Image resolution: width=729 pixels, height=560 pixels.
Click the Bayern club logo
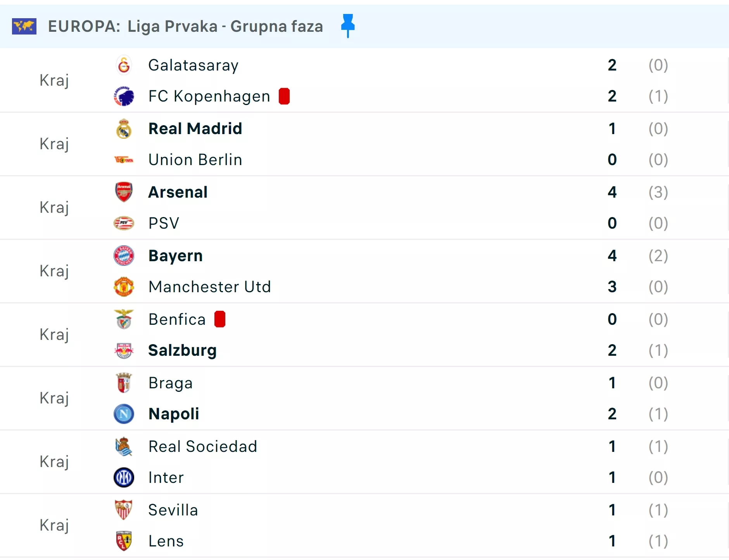pyautogui.click(x=124, y=256)
